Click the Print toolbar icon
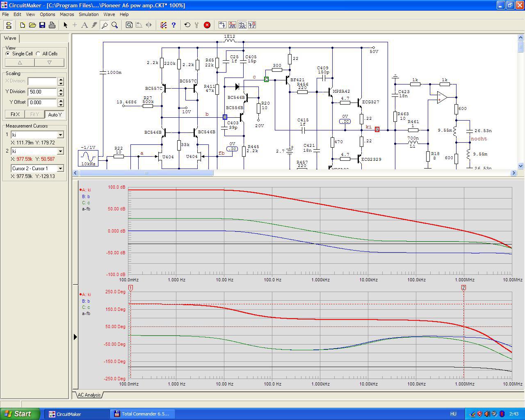The image size is (525, 420). (52, 25)
